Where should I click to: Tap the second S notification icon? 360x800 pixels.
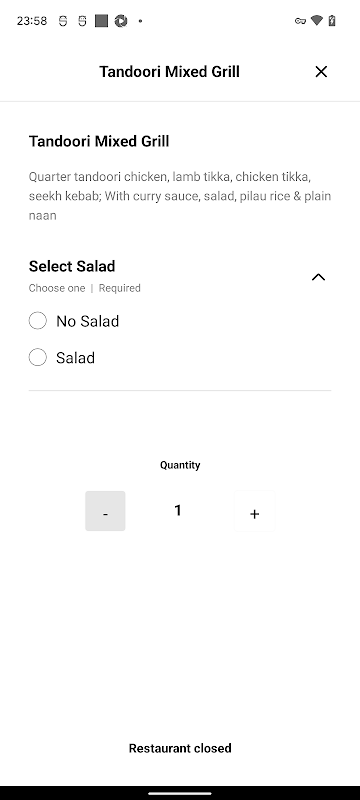point(82,21)
